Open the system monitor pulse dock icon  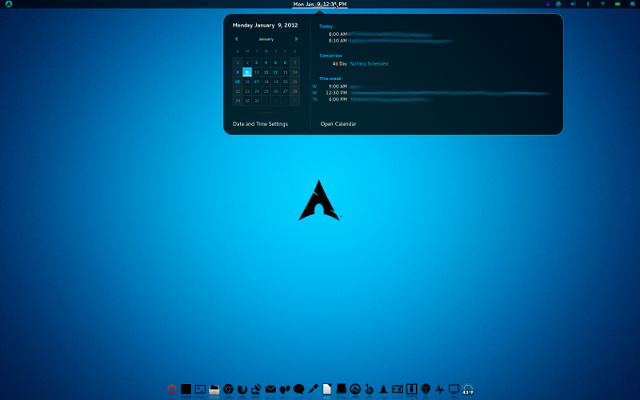440,389
